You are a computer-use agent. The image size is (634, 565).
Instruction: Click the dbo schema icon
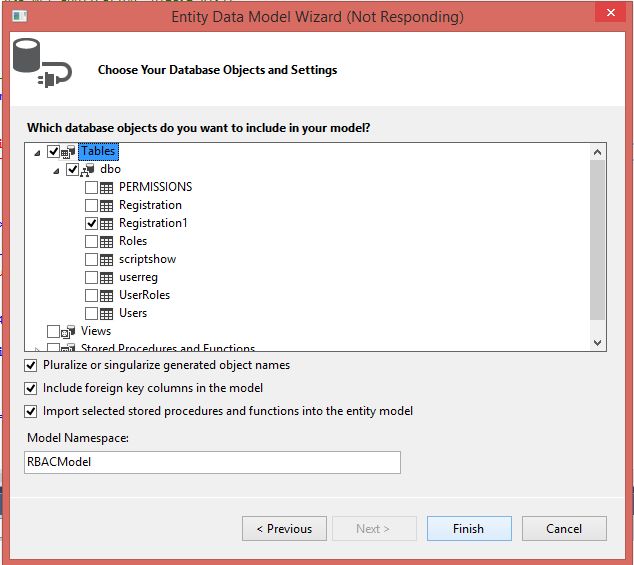click(x=87, y=170)
